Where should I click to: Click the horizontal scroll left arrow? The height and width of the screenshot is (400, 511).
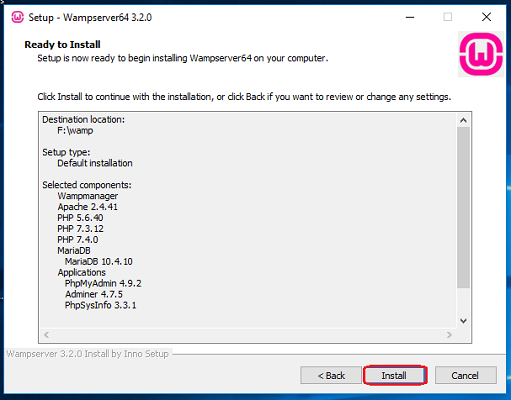[x=47, y=335]
